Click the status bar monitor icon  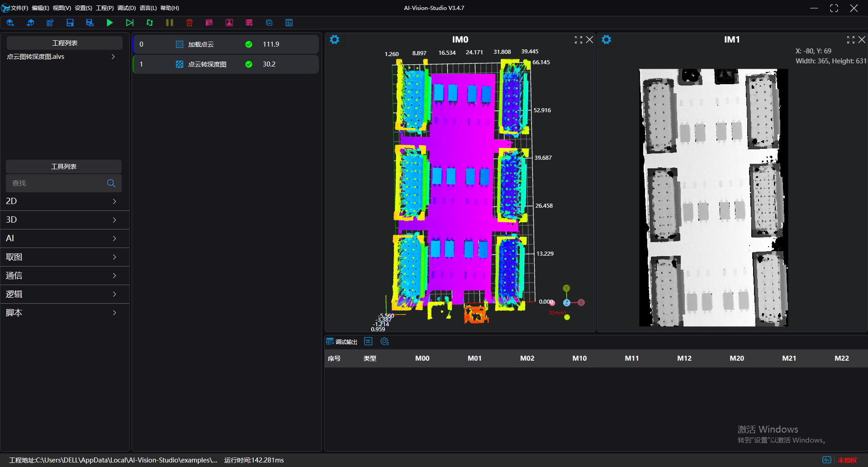click(827, 460)
